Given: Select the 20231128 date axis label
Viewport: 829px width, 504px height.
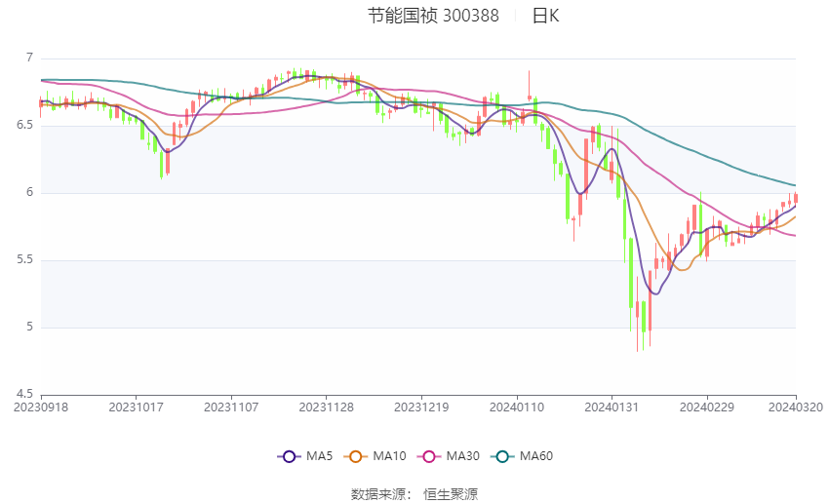Looking at the screenshot, I should coord(326,407).
